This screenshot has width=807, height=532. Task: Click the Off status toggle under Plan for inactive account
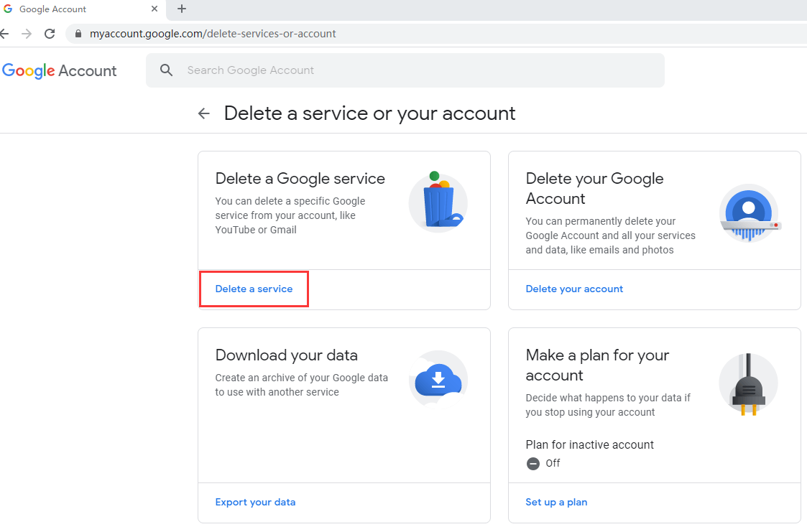(532, 463)
